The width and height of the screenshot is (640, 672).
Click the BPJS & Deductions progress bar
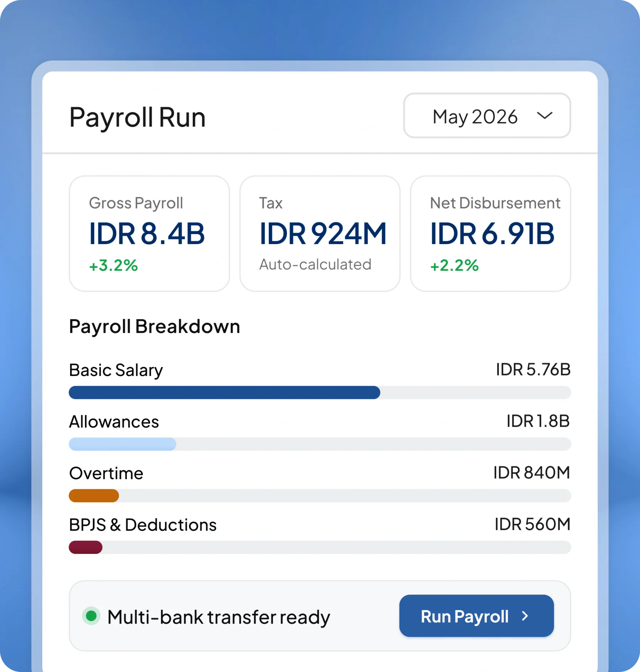320,547
